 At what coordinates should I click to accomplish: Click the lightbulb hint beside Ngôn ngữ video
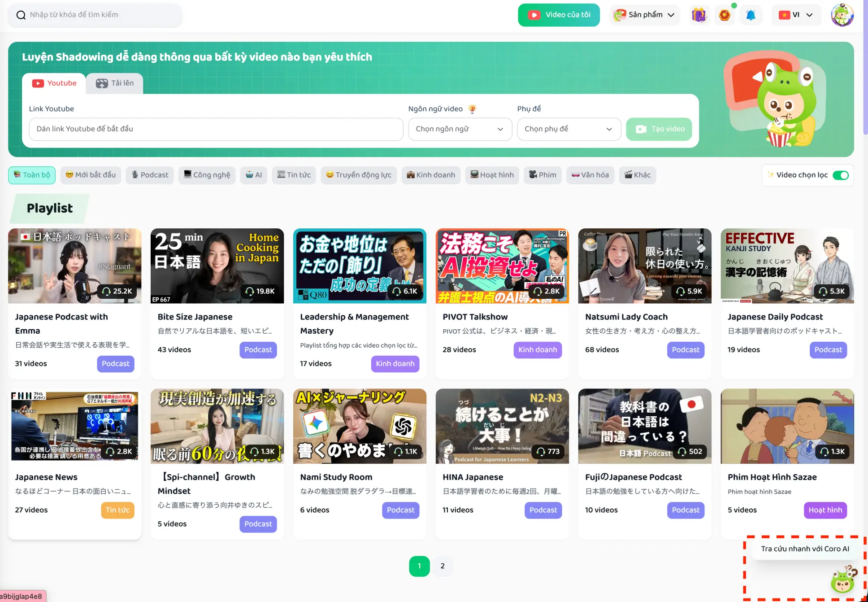(x=472, y=109)
